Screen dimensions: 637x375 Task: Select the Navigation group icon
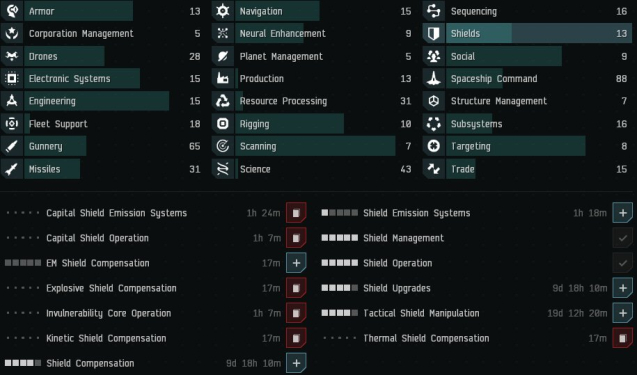click(x=223, y=11)
